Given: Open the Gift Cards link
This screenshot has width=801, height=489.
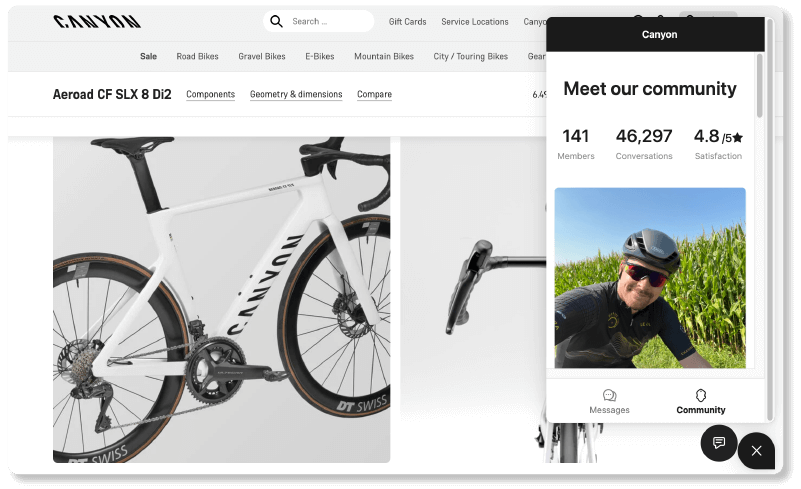Looking at the screenshot, I should (x=407, y=22).
